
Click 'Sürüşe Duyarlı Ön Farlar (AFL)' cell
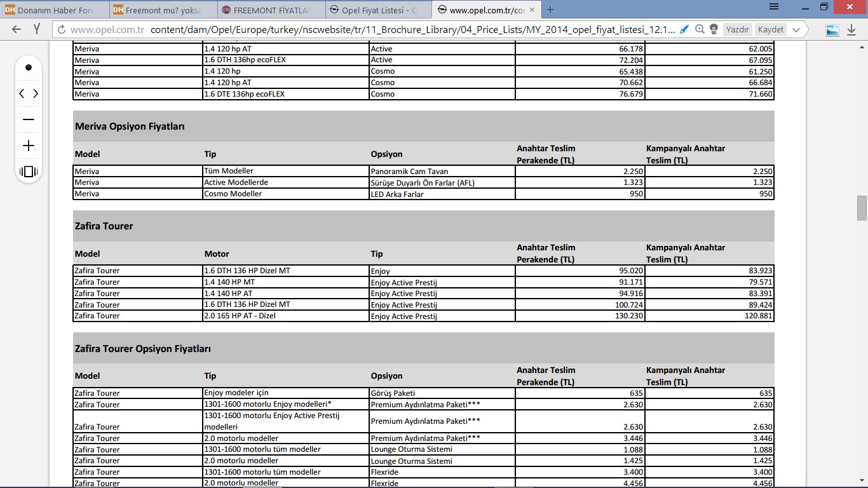click(442, 183)
